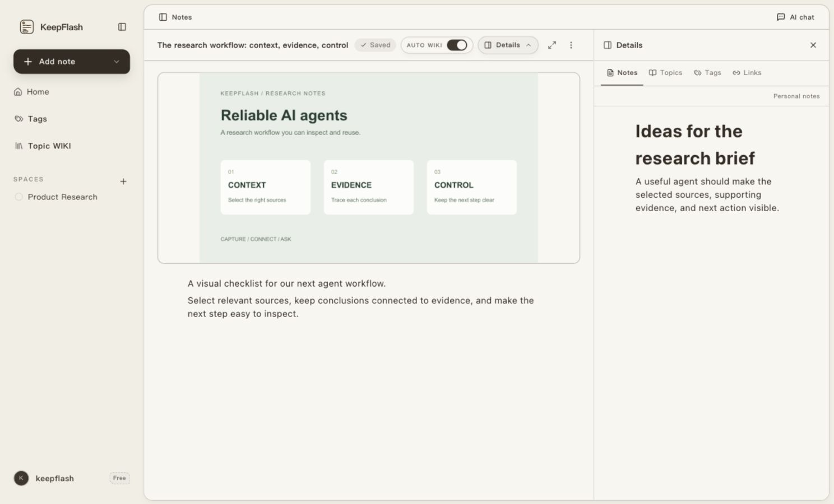Click the CONTROL card in the image
Viewport: 834px width, 504px height.
click(x=472, y=187)
